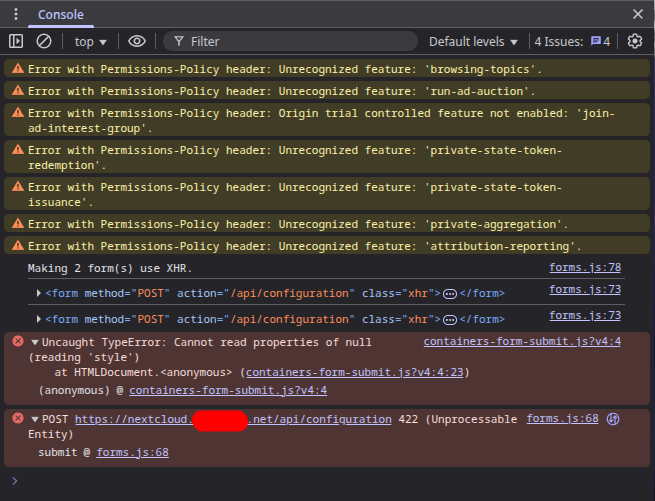
Task: Open the top context dropdown
Action: tap(90, 42)
